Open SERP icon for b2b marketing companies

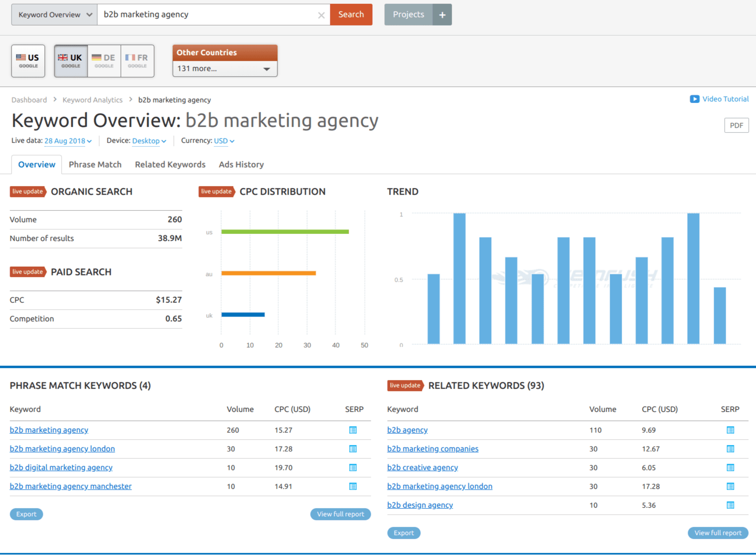coord(730,449)
